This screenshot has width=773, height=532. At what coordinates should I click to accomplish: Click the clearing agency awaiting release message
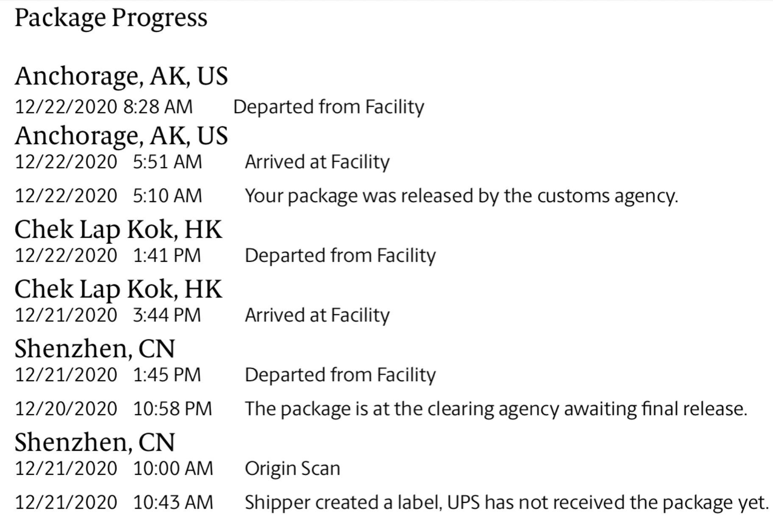pyautogui.click(x=496, y=409)
